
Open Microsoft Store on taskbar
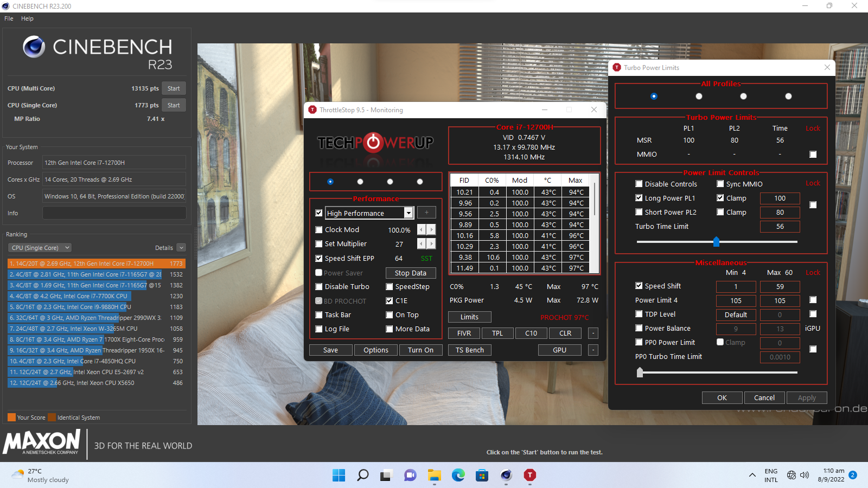click(482, 476)
